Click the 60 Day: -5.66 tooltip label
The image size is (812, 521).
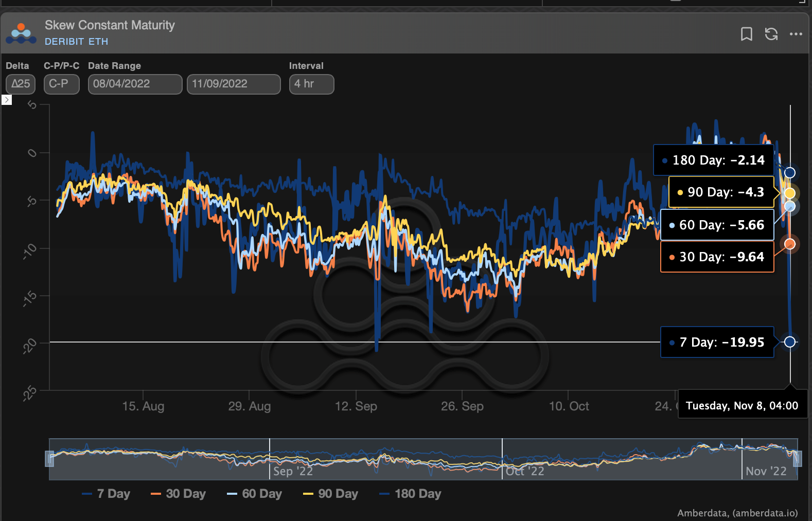pyautogui.click(x=717, y=225)
